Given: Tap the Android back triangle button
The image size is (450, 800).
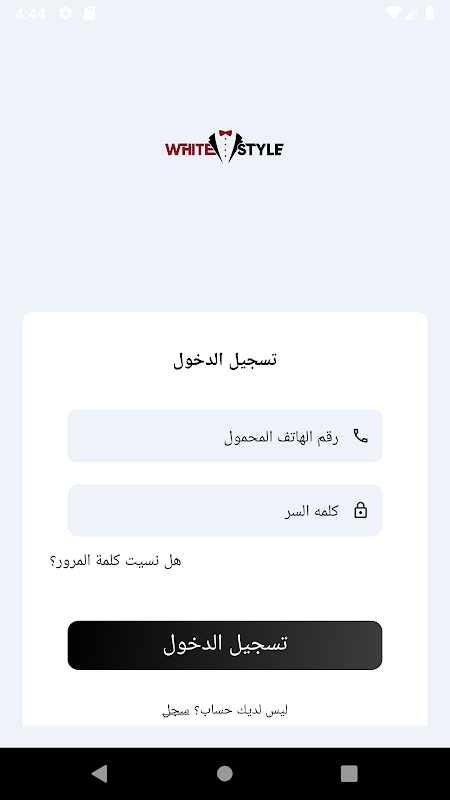Looking at the screenshot, I should click(x=99, y=773).
